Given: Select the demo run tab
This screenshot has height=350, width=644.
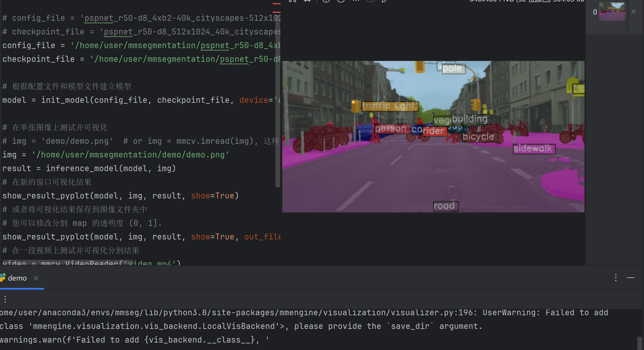Looking at the screenshot, I should point(17,278).
